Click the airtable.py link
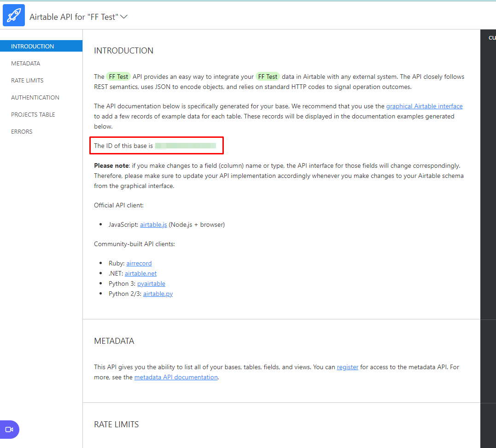496x448 pixels. [x=158, y=294]
